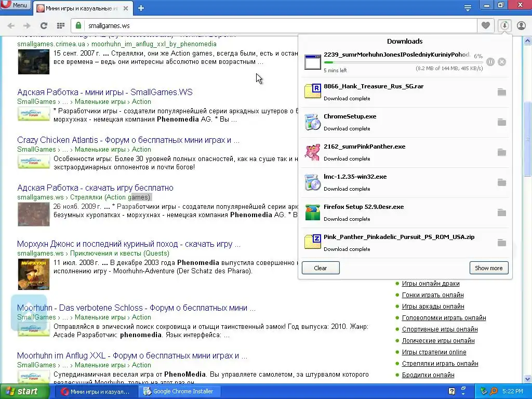Click the lmc-1.2.35-win32.exe installer icon

pyautogui.click(x=312, y=182)
